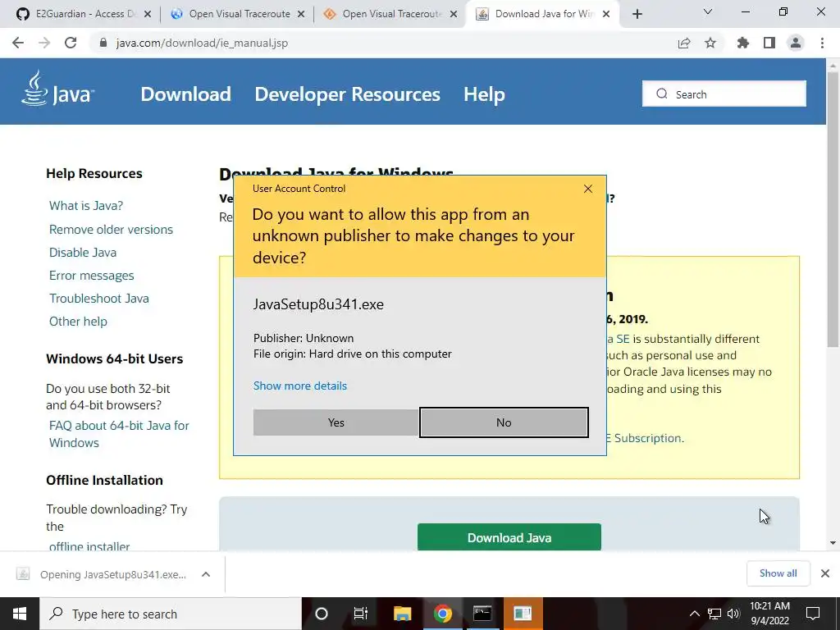
Task: Click the search magnifier icon on Java site
Action: click(x=662, y=94)
